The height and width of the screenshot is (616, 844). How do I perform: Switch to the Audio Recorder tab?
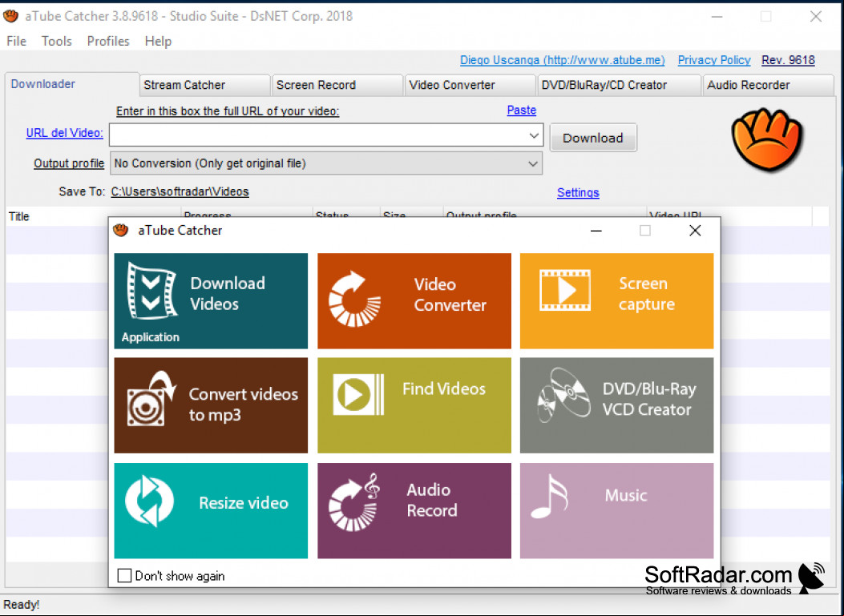point(769,85)
